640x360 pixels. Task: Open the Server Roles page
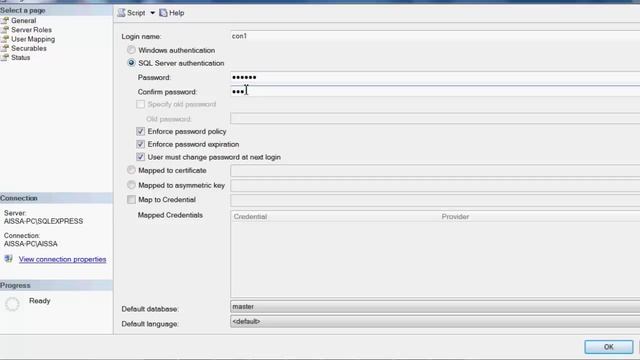pyautogui.click(x=31, y=30)
